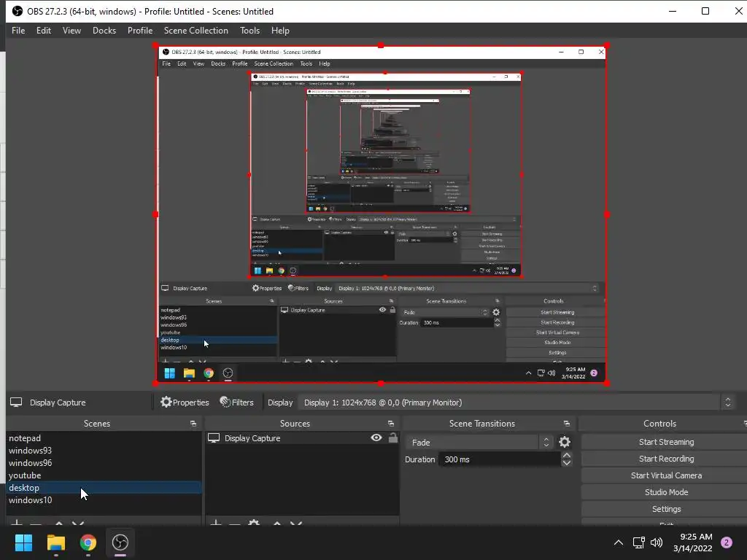The image size is (747, 560).
Task: Click Start Streaming
Action: (x=666, y=442)
